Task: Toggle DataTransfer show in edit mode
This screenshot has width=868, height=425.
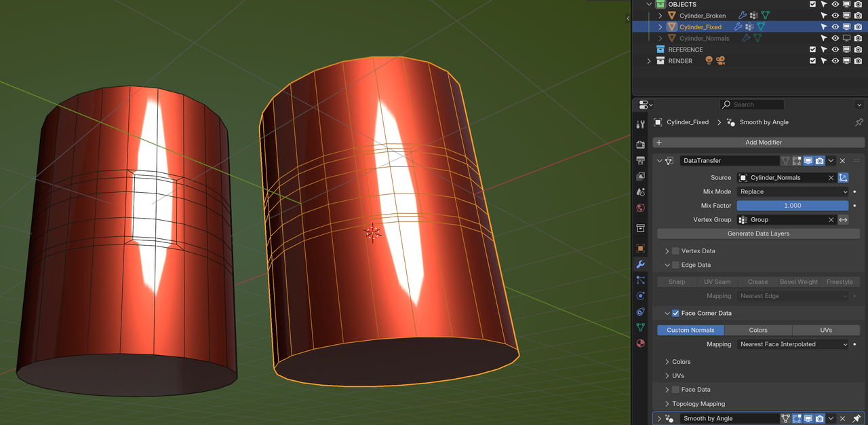Action: click(x=797, y=161)
